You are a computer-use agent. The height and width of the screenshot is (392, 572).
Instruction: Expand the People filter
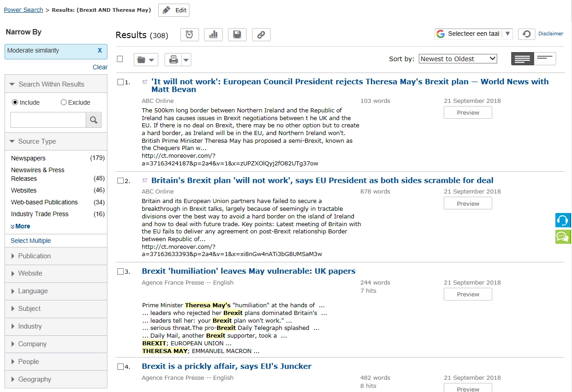click(56, 362)
